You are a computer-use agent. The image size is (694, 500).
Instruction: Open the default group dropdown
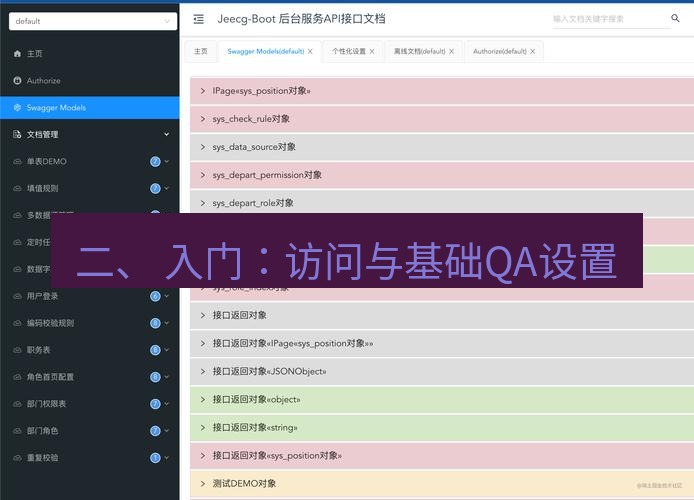(93, 21)
